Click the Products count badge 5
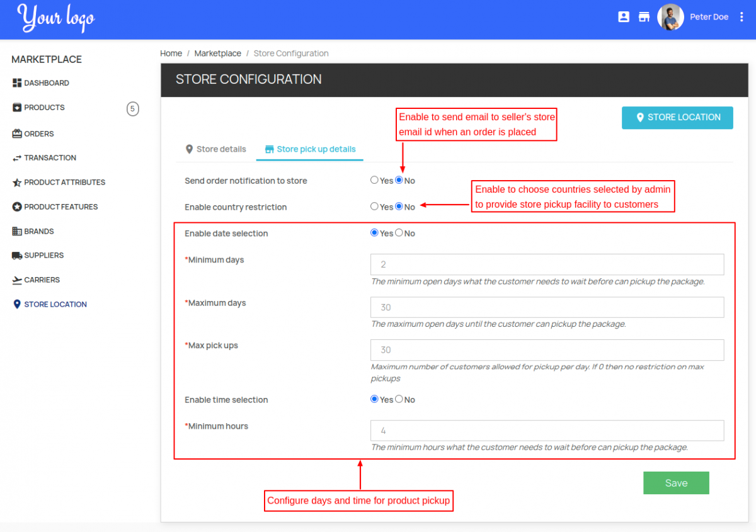The height and width of the screenshot is (532, 756). 132,109
